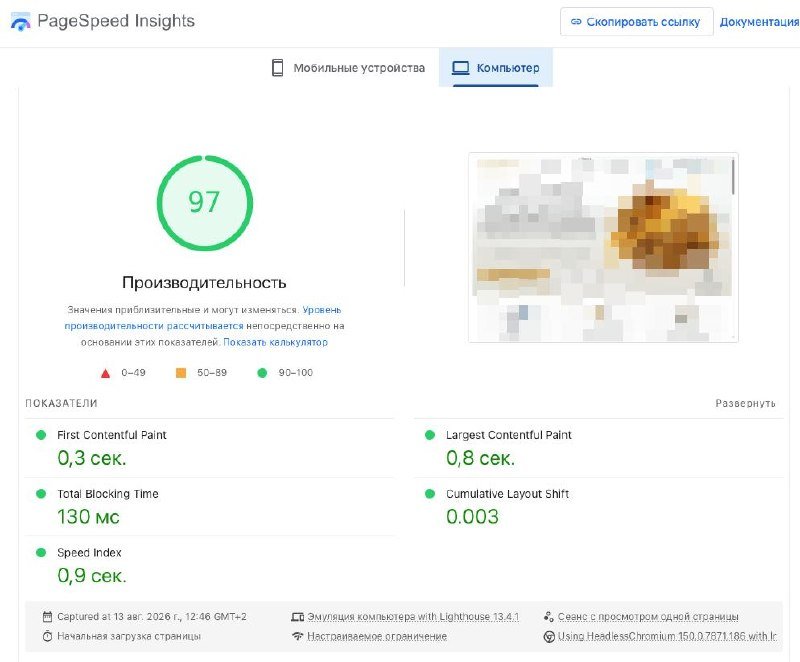Click the network icon by Настраиваемое ограничение

click(297, 636)
